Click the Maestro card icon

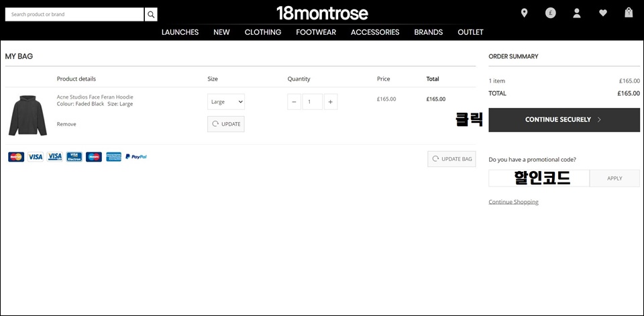coord(94,156)
